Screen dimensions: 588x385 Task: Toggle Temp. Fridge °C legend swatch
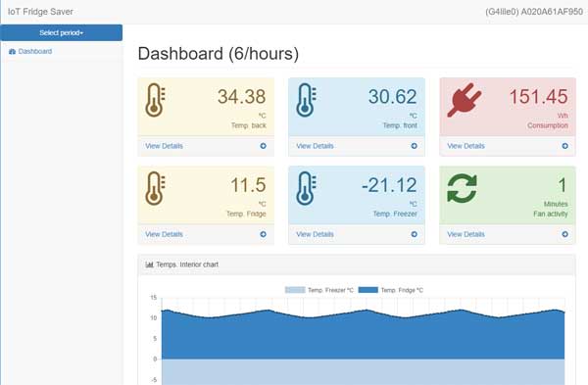click(x=367, y=290)
